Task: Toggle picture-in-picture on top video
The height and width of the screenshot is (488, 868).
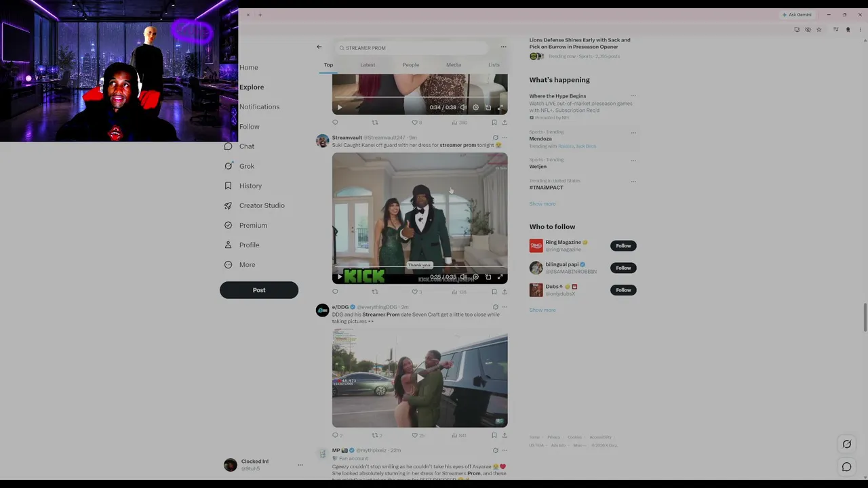Action: [488, 107]
